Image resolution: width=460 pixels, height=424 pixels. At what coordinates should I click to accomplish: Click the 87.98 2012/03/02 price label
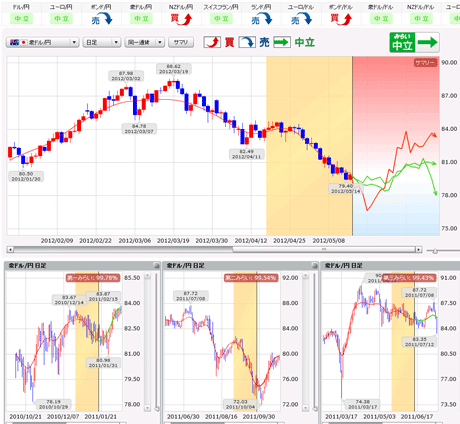126,76
